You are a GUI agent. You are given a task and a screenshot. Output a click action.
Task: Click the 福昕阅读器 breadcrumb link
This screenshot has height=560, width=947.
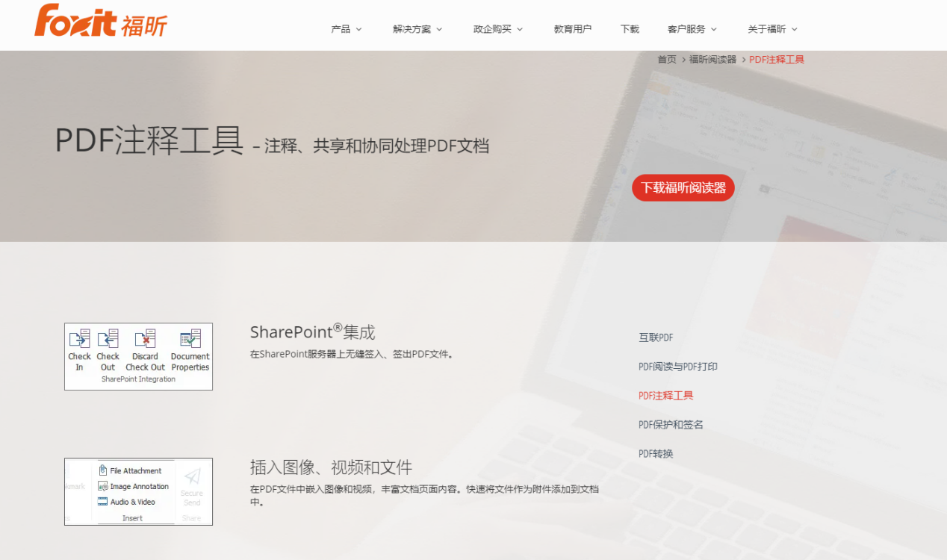(712, 60)
